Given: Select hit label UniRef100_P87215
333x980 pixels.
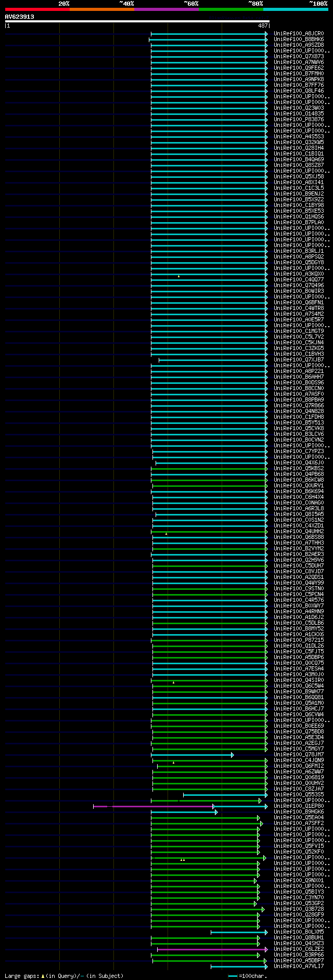Looking at the screenshot, I should (x=299, y=640).
